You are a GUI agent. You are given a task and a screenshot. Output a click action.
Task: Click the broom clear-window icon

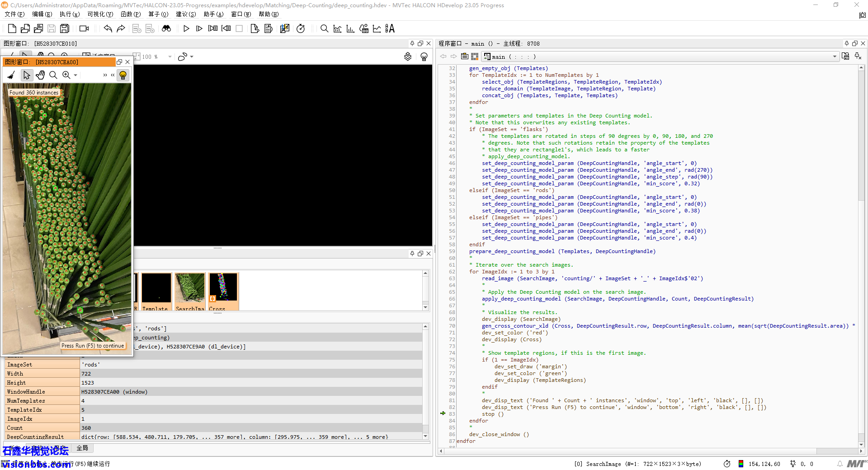[x=12, y=75]
